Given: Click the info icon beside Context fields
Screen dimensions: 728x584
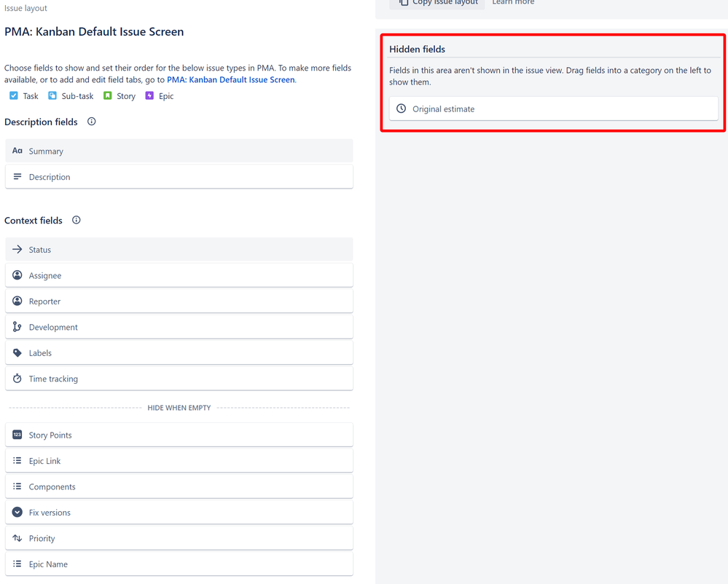Looking at the screenshot, I should (x=76, y=220).
